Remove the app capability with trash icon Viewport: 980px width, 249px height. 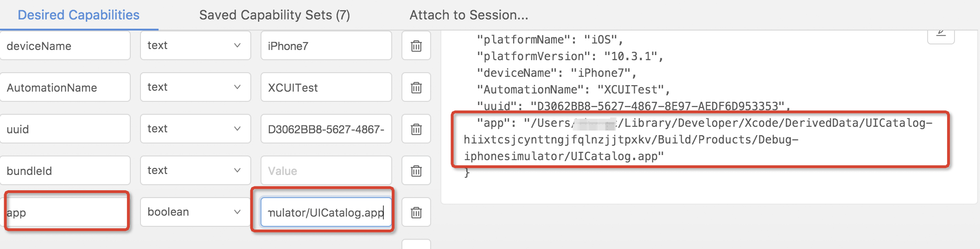click(416, 212)
